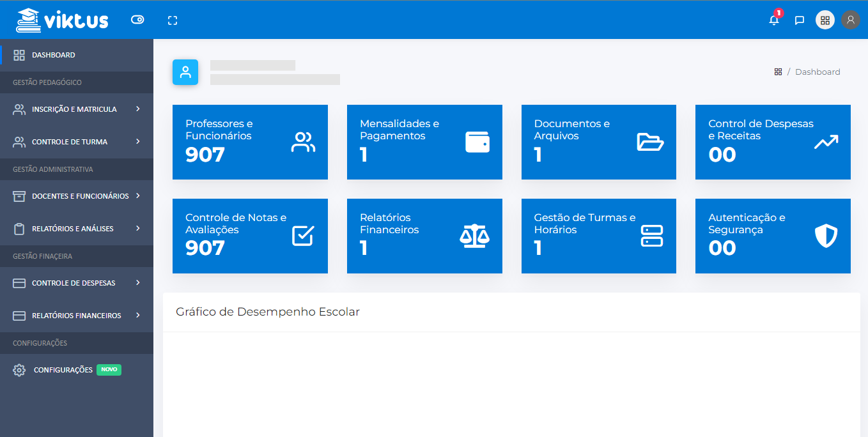Click the Controle de Turma people icon
868x437 pixels.
(x=19, y=142)
